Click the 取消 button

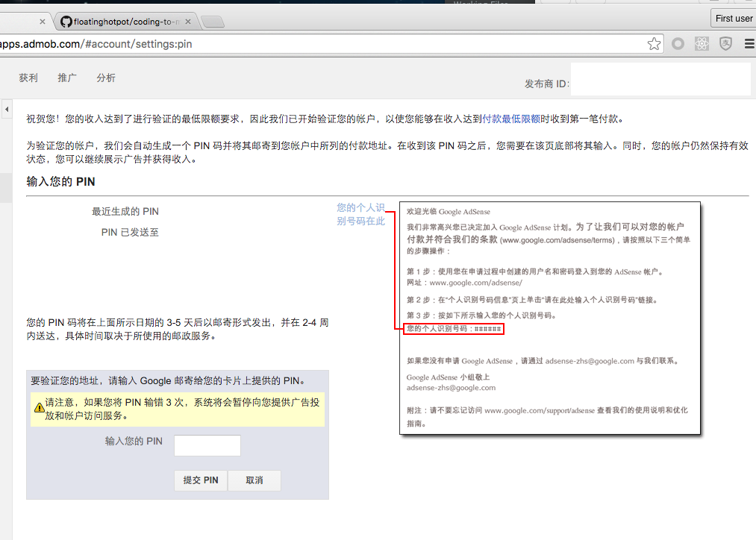click(254, 480)
